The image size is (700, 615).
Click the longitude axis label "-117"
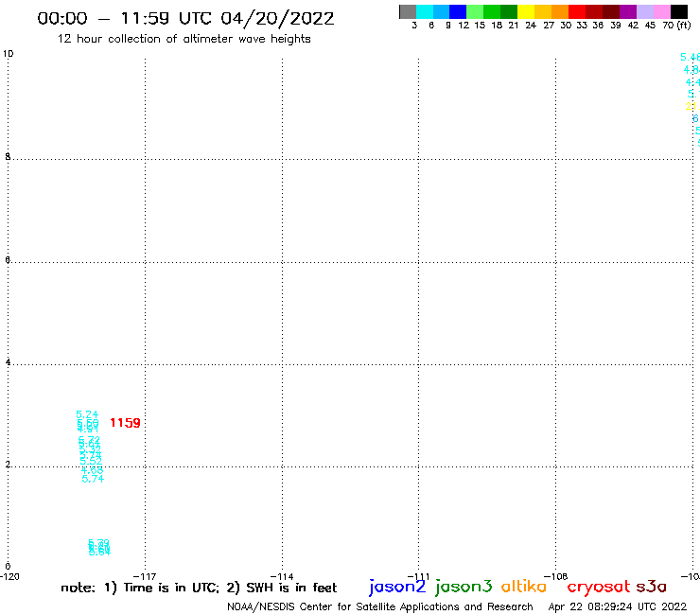145,576
